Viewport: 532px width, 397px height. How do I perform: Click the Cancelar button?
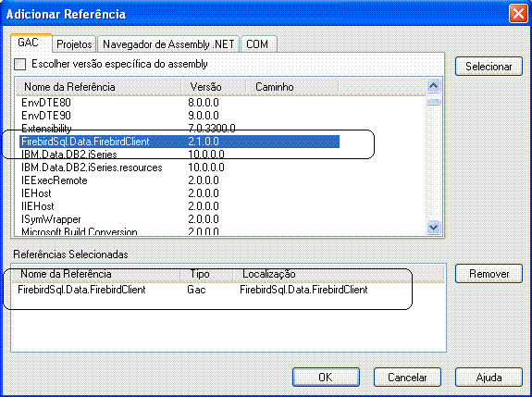point(407,377)
